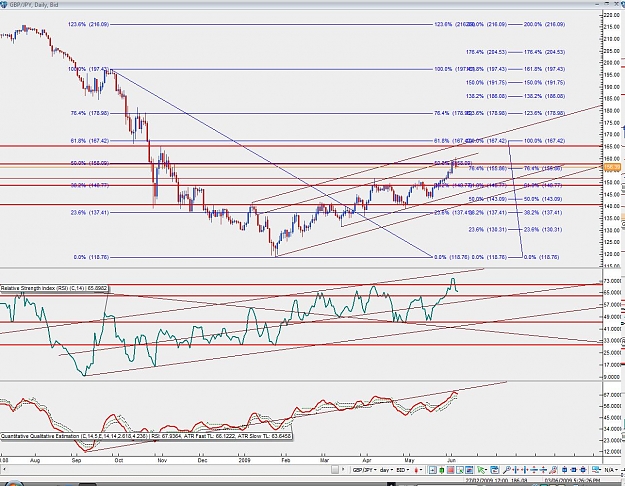Click the rightmost 23.6% (130.31) Fibonacci label
625x486 pixels.
pos(543,230)
